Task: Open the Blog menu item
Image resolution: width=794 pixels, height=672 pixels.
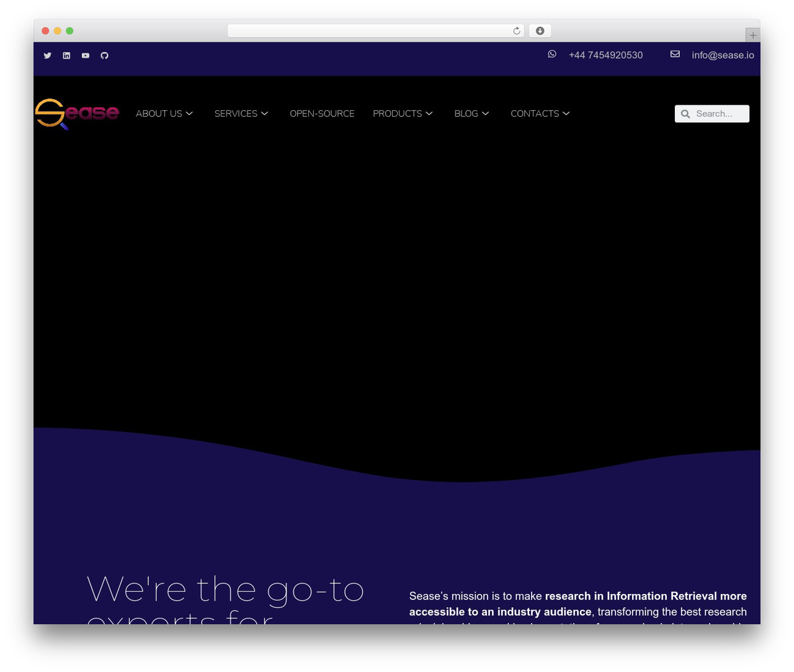Action: (x=466, y=113)
